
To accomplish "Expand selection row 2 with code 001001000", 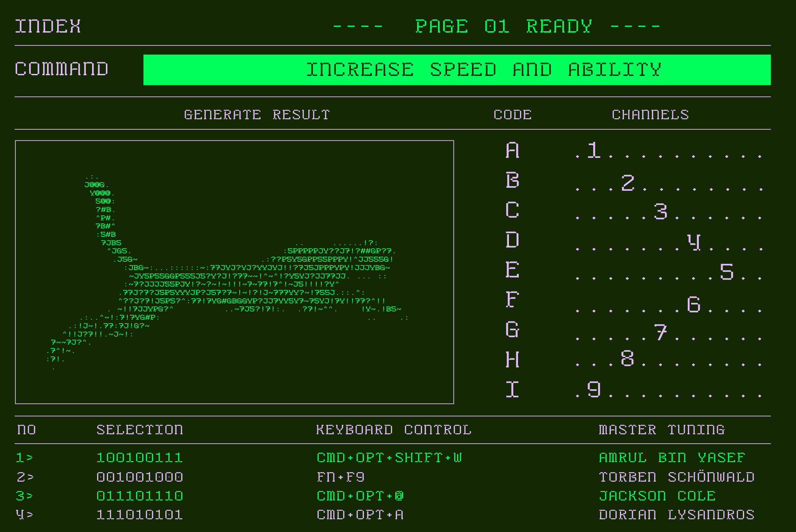I will pos(139,477).
